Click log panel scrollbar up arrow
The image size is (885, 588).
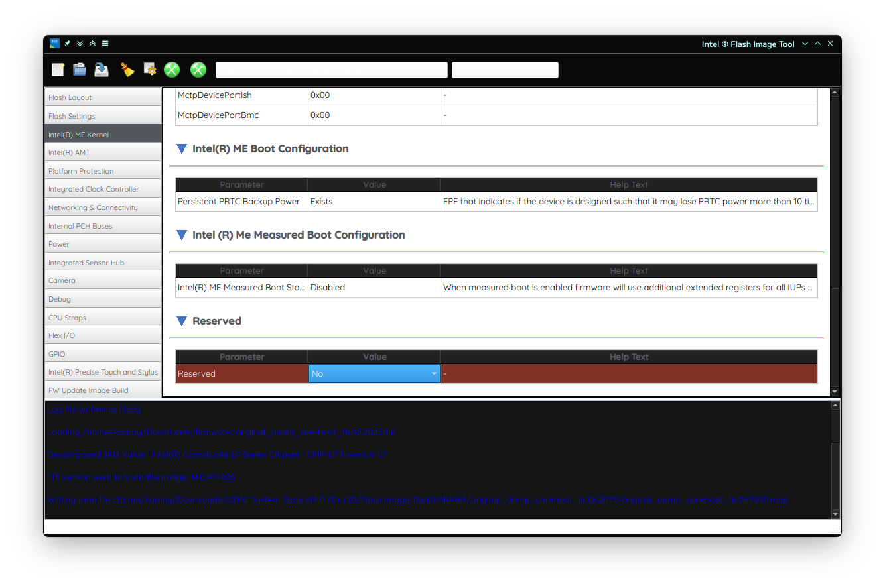835,406
